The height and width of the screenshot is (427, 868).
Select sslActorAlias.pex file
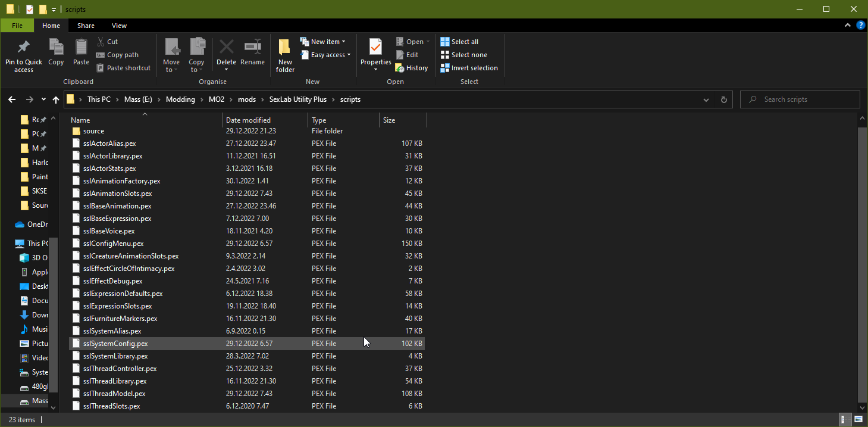coord(246,144)
